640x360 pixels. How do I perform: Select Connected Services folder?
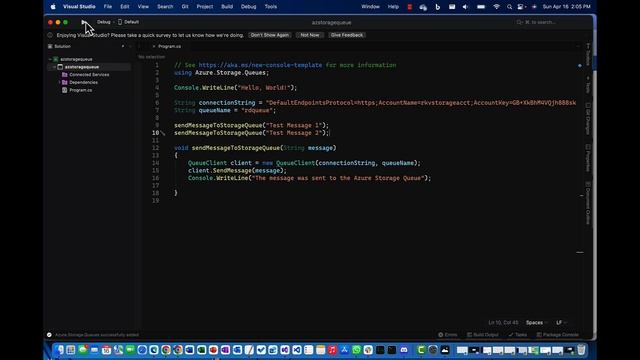click(89, 75)
